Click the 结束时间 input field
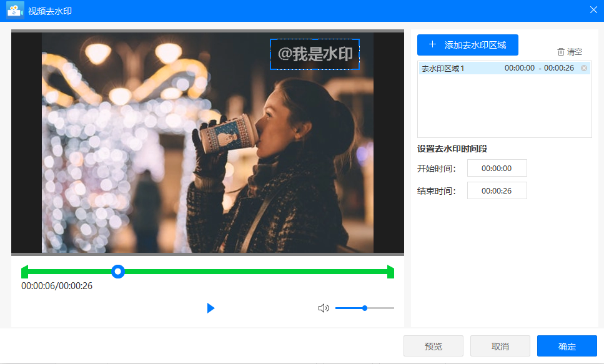The height and width of the screenshot is (364, 604). click(x=497, y=190)
